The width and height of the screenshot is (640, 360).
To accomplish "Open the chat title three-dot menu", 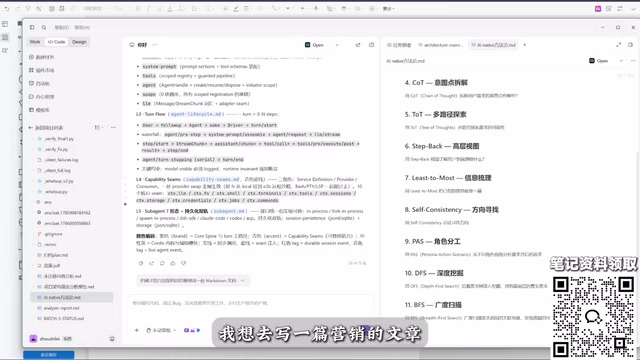I will pos(154,45).
